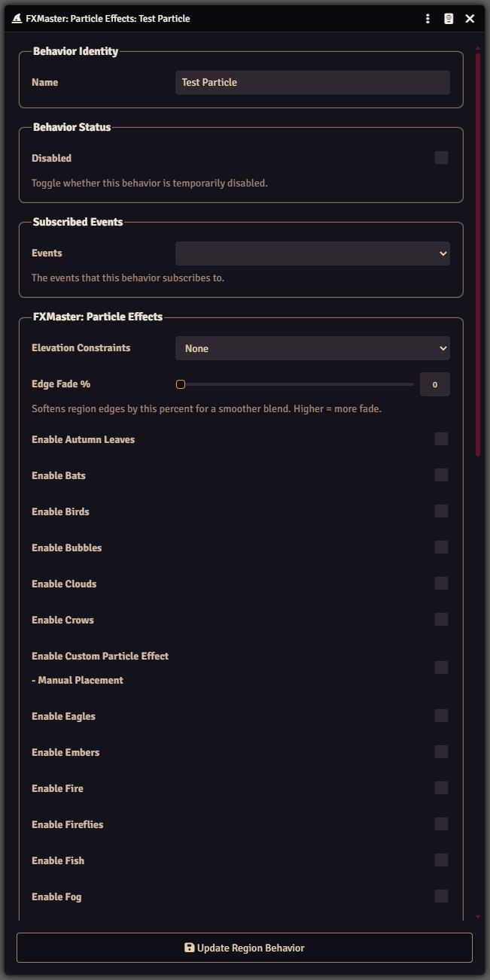Enable the Fog checkbox
This screenshot has height=980, width=490.
441,897
